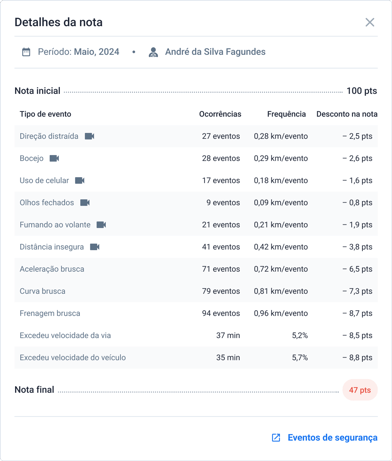Click the external link icon near Eventos de segurança

pyautogui.click(x=276, y=438)
